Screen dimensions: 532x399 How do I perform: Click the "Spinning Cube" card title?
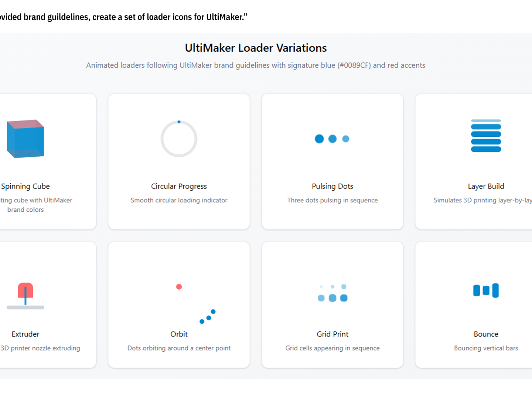click(x=25, y=186)
